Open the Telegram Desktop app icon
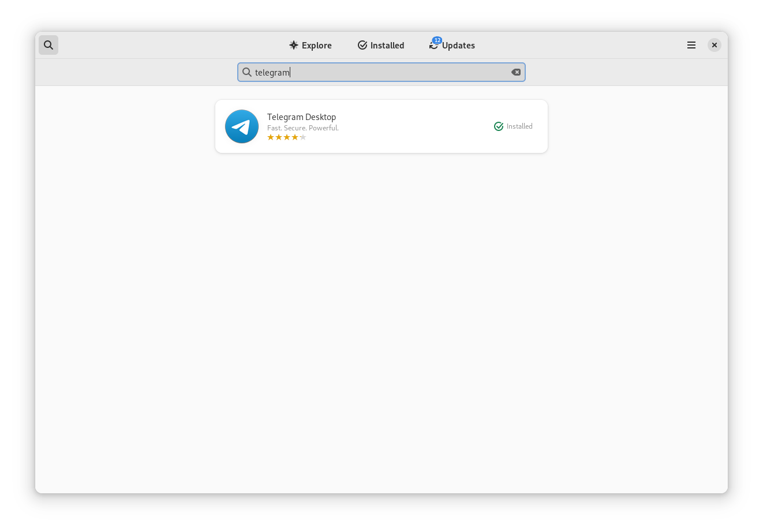 242,126
